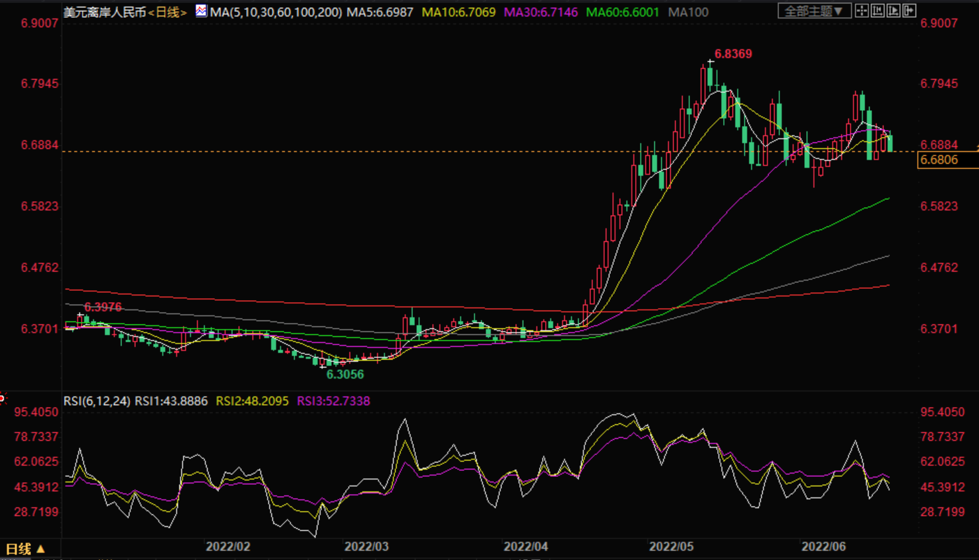Select the MA5:6.6987 legend entry
This screenshot has width=979, height=560.
click(x=380, y=12)
